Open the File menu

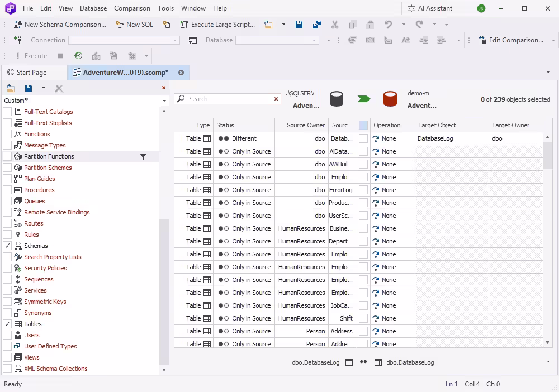click(28, 8)
